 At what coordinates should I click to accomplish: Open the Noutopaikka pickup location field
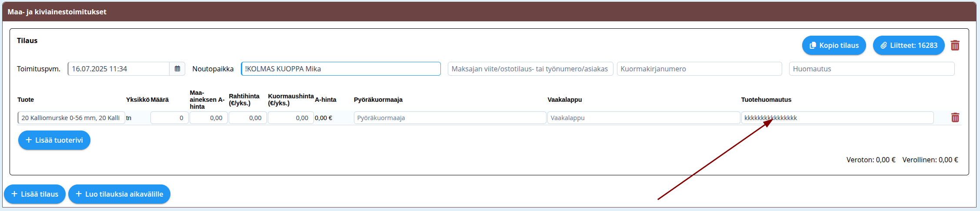tap(340, 69)
